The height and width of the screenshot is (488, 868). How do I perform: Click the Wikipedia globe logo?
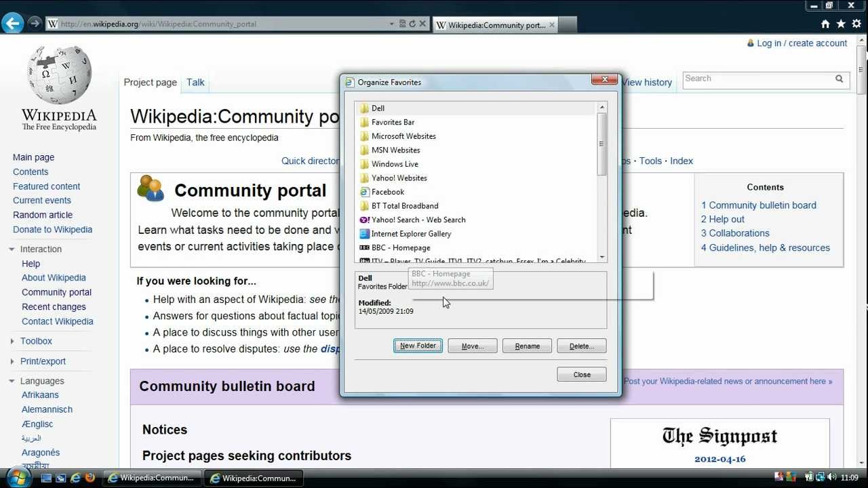59,75
